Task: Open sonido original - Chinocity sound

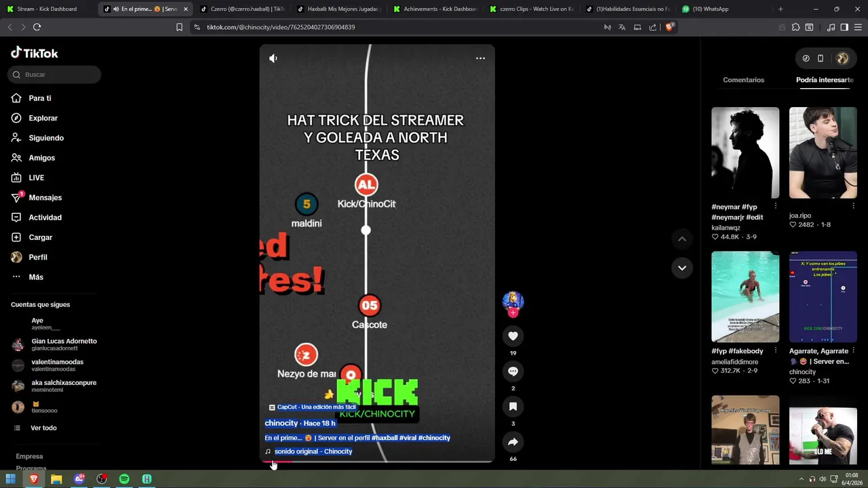Action: tap(313, 451)
